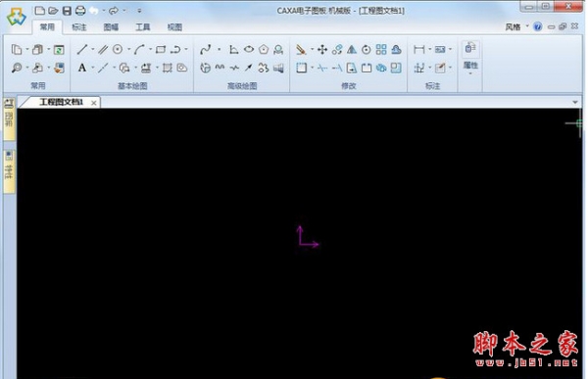Click Save in the quick access toolbar

(x=67, y=11)
